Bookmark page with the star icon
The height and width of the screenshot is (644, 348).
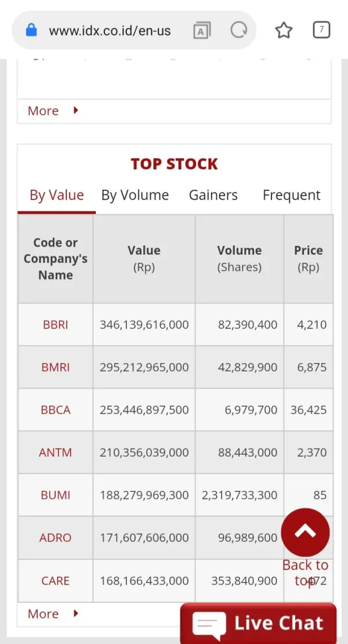pos(284,30)
